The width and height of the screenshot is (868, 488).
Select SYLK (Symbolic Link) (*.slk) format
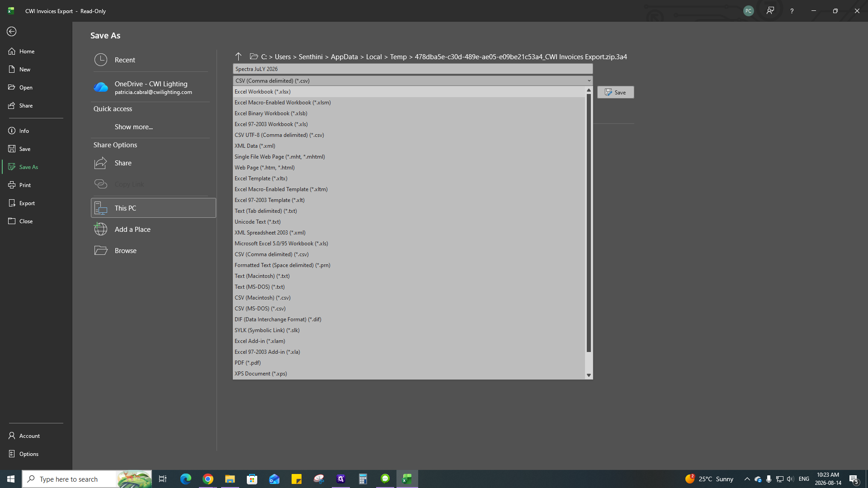tap(409, 330)
